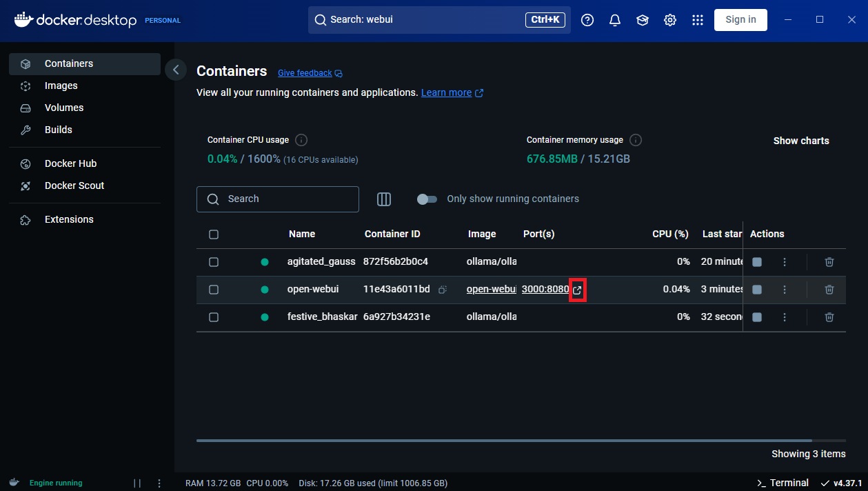This screenshot has height=491, width=868.
Task: Open the notifications bell icon
Action: point(615,20)
